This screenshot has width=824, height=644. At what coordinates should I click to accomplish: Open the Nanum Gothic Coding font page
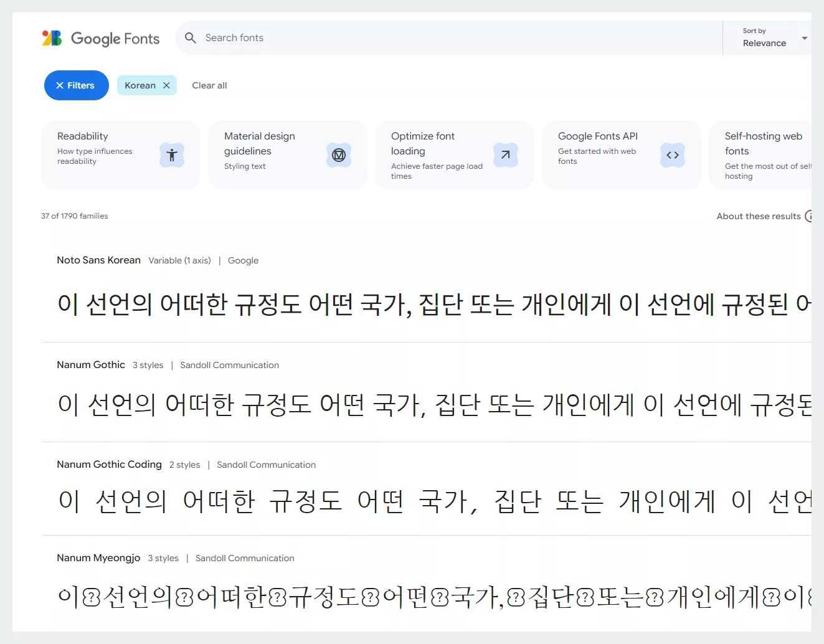pyautogui.click(x=109, y=464)
